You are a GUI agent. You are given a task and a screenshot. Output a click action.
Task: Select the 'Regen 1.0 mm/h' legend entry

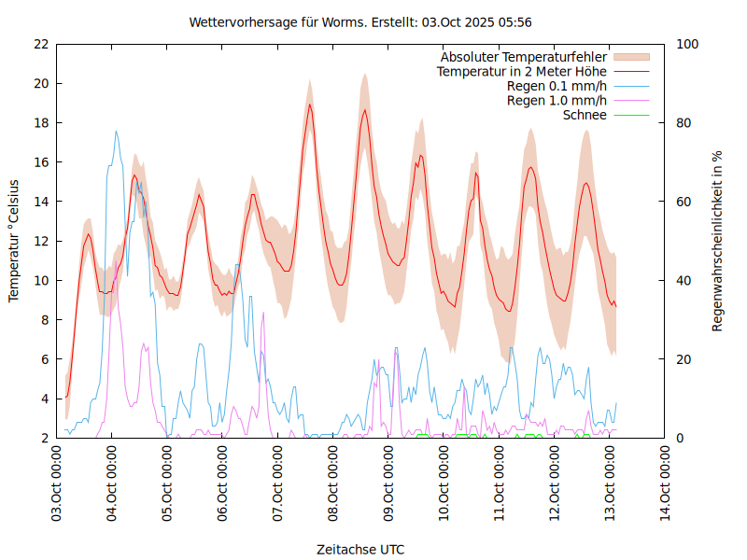click(x=557, y=100)
